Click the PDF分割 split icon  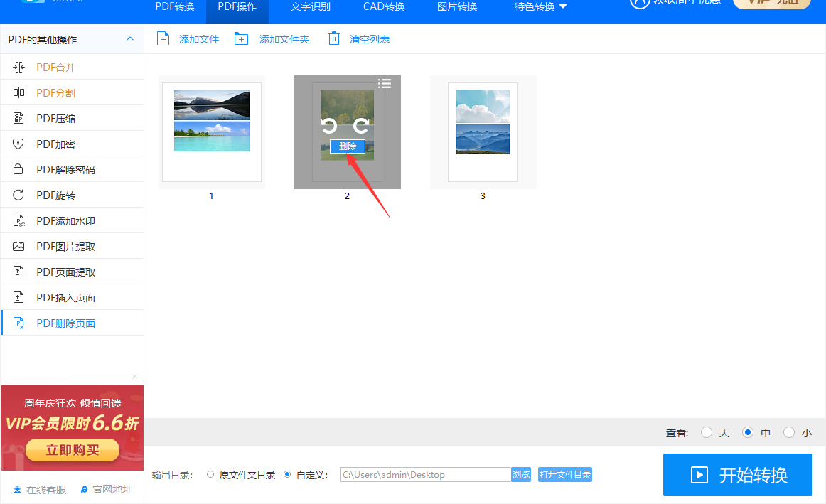(x=18, y=92)
